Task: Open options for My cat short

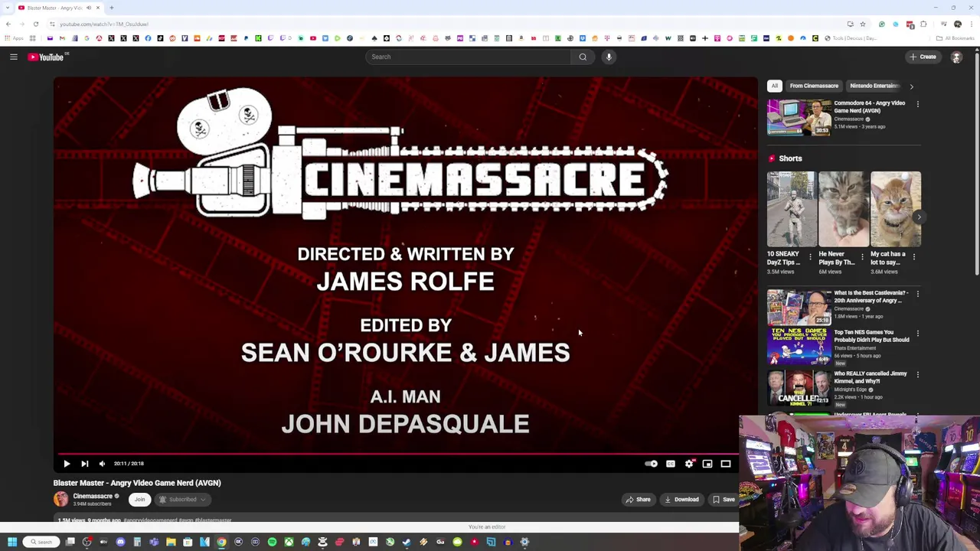Action: point(914,257)
